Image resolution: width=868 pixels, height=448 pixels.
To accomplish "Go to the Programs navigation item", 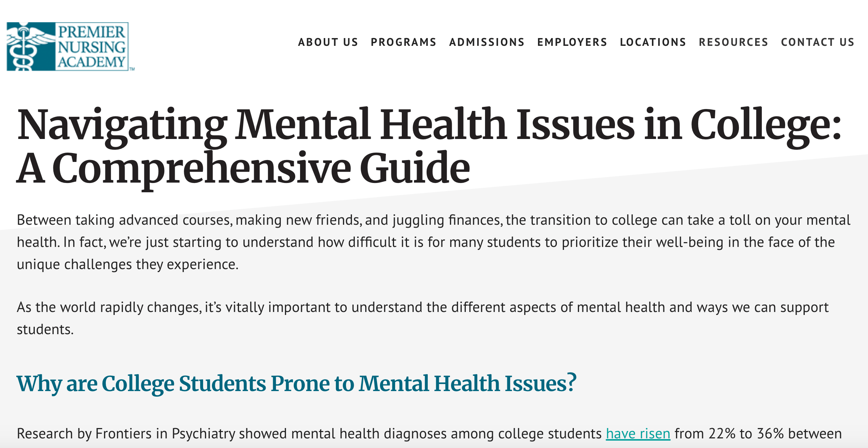I will click(404, 42).
